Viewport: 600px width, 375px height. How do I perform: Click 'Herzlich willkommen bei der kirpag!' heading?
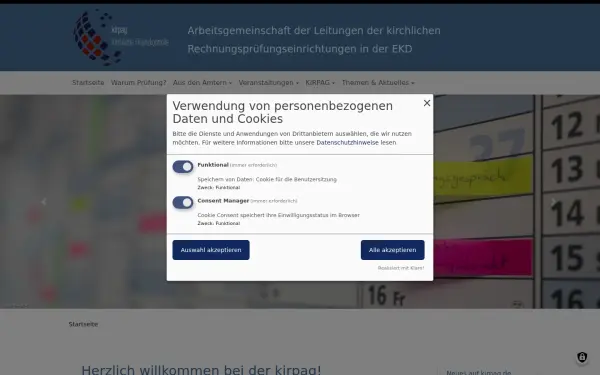(x=201, y=370)
